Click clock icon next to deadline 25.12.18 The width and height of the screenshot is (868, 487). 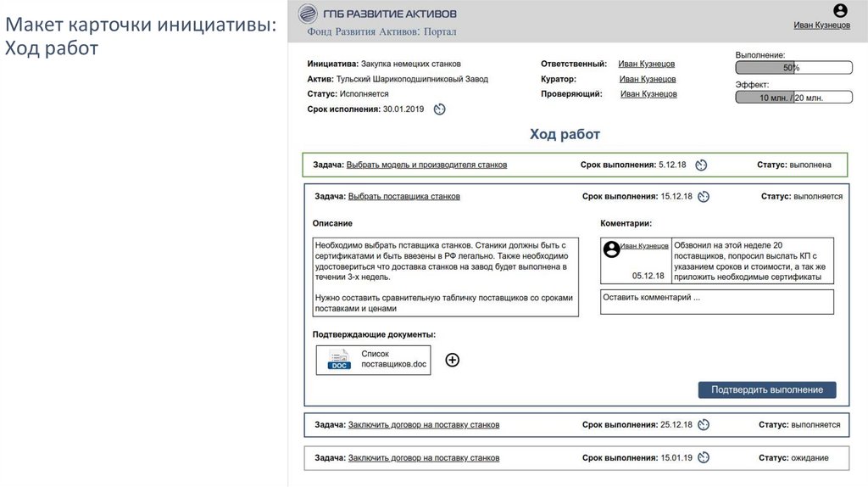tap(704, 425)
